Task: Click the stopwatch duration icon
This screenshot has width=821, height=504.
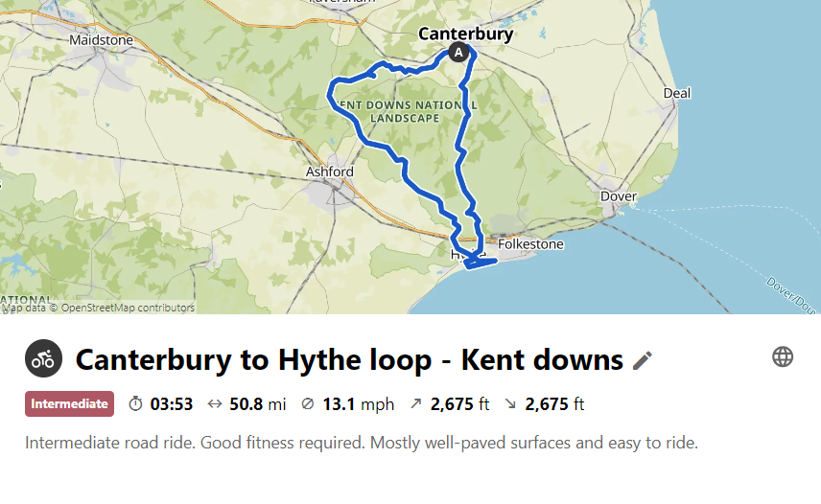Action: click(135, 404)
